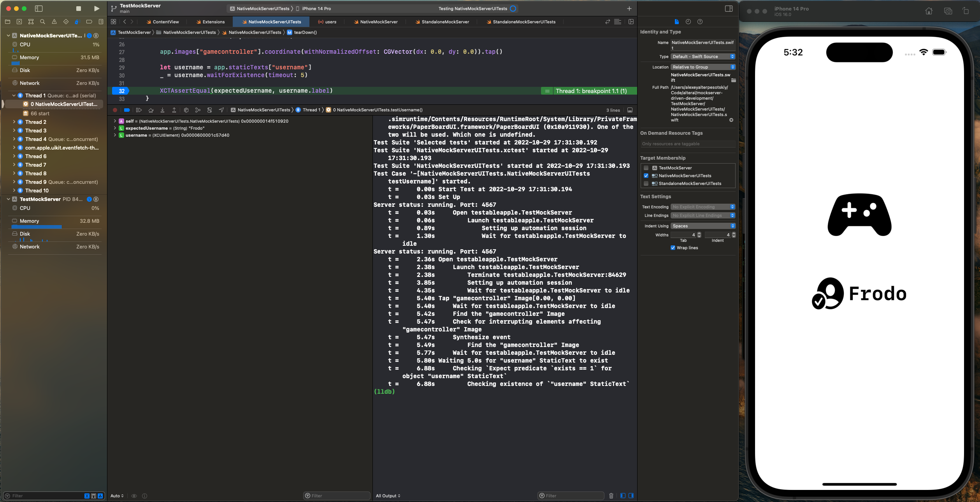Screen dimensions: 980x502
Task: Open Debug Memory Graph
Action: 198,110
